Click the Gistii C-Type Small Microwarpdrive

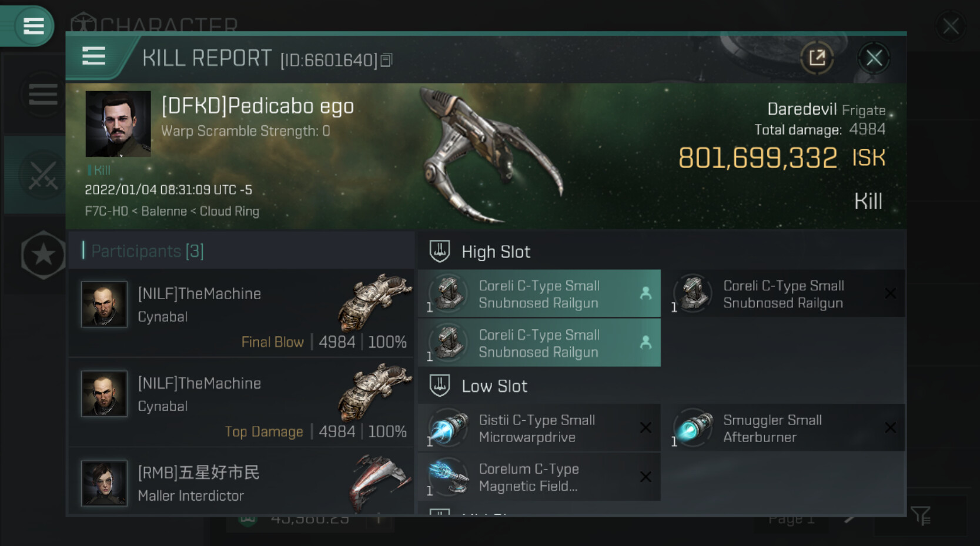point(539,428)
